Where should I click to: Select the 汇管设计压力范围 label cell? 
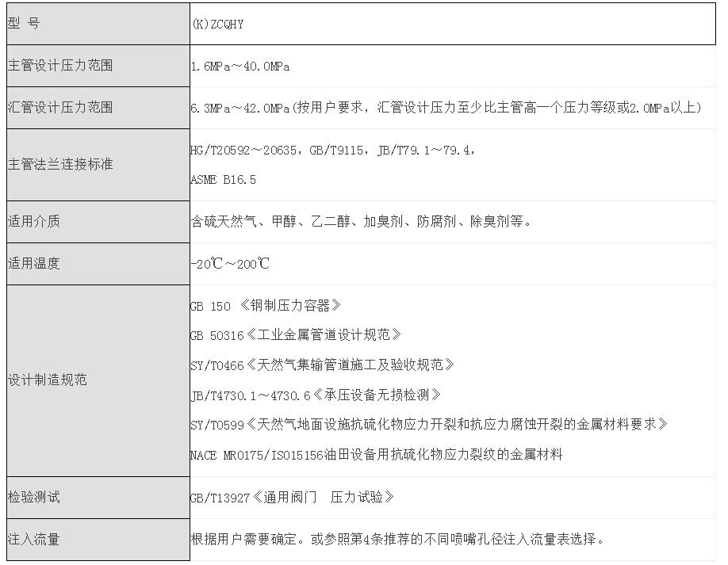click(97, 107)
